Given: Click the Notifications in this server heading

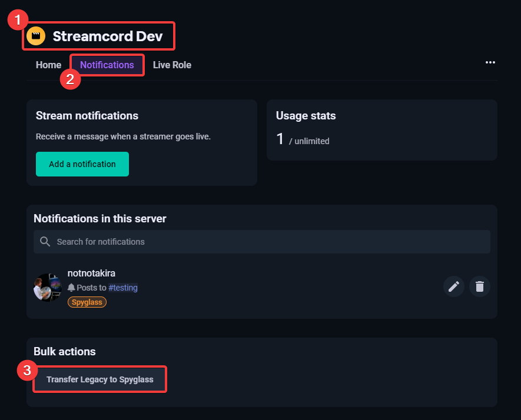Looking at the screenshot, I should (100, 218).
